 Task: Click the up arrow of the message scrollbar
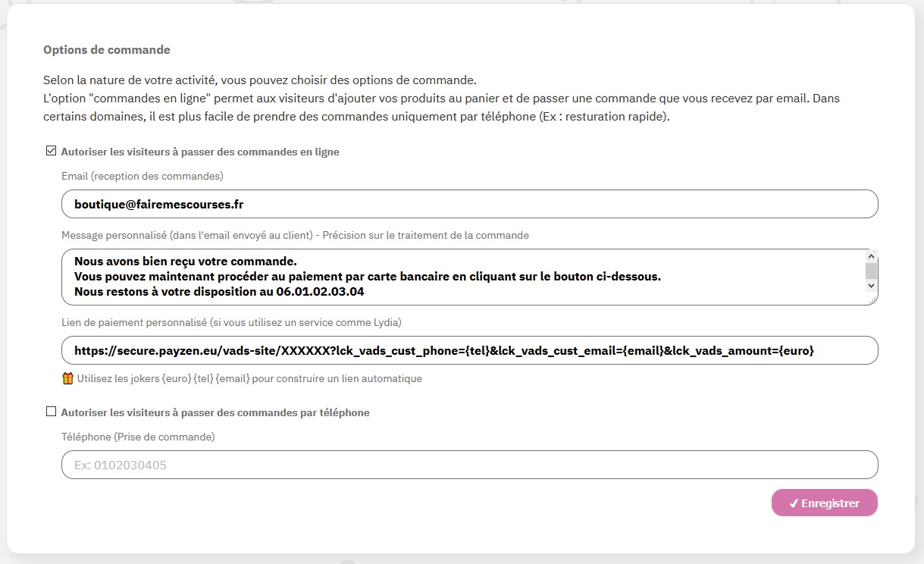871,256
